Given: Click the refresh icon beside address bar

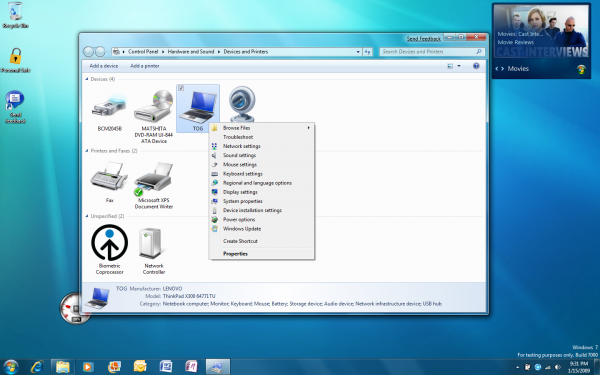Looking at the screenshot, I should pos(367,52).
